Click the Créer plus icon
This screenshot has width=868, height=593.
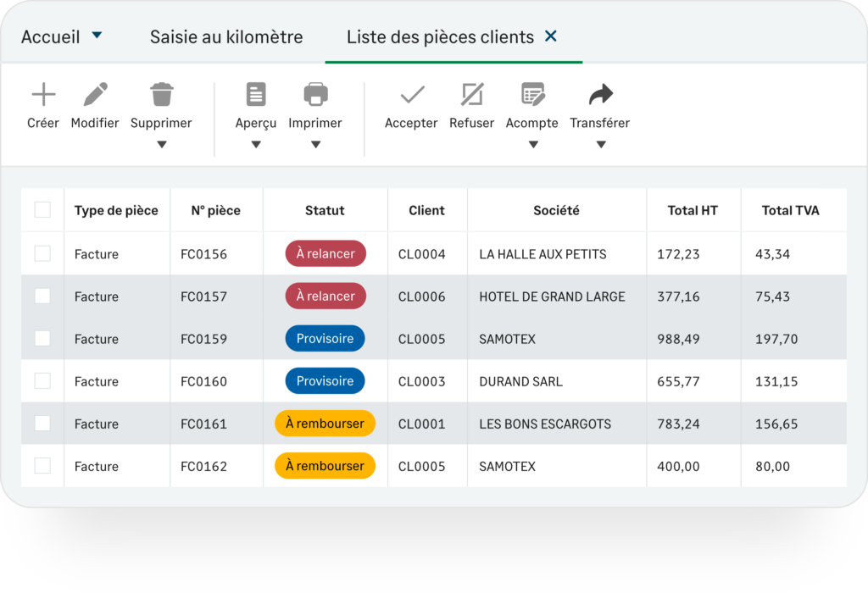pos(43,94)
